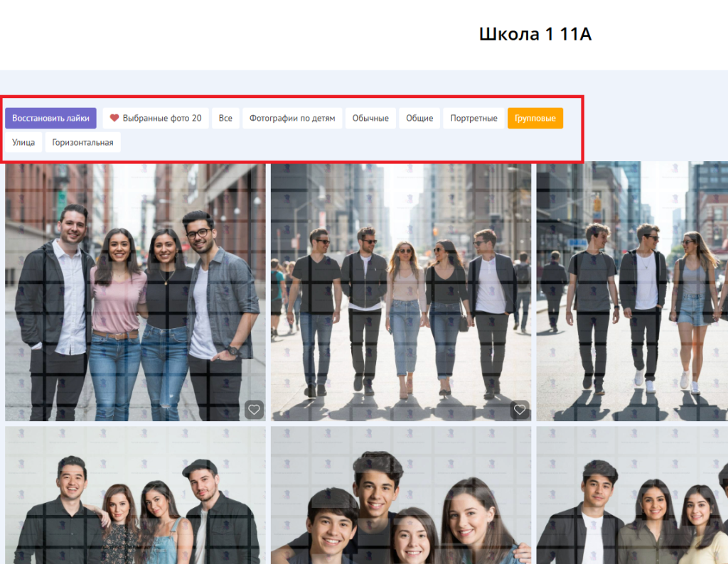
Task: Apply the Горизонтальная filter
Action: tap(82, 142)
